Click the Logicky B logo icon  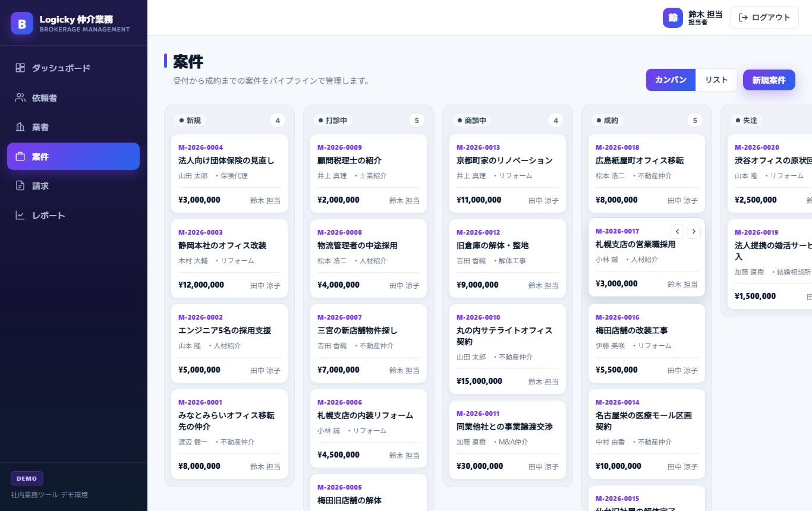pyautogui.click(x=22, y=23)
